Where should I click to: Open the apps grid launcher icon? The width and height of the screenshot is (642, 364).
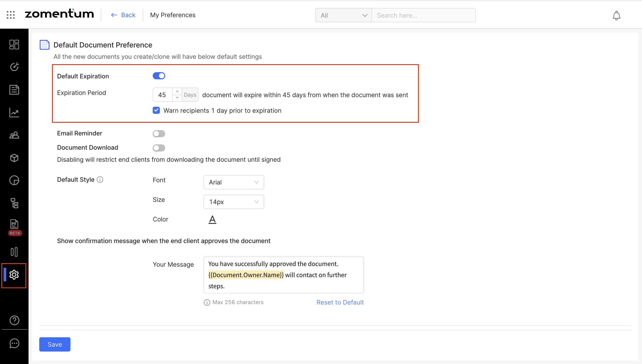click(10, 15)
